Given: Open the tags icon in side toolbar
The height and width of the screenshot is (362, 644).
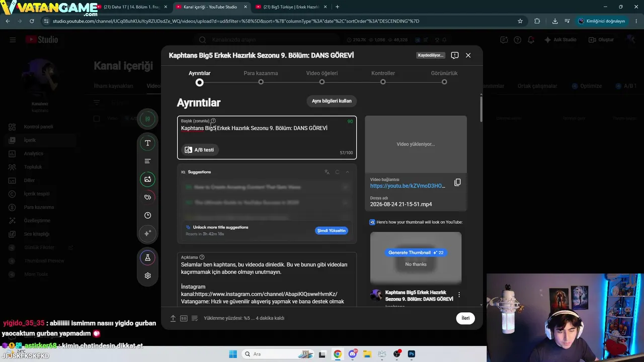Looking at the screenshot, I should (147, 197).
